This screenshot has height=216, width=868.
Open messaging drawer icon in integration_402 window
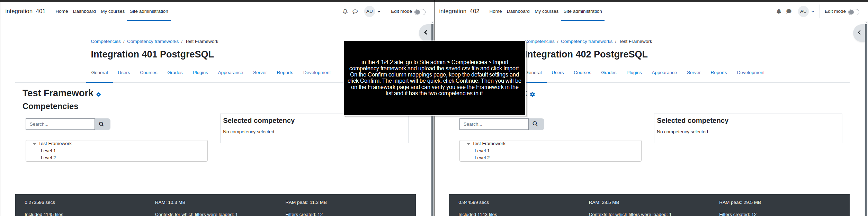click(x=789, y=11)
